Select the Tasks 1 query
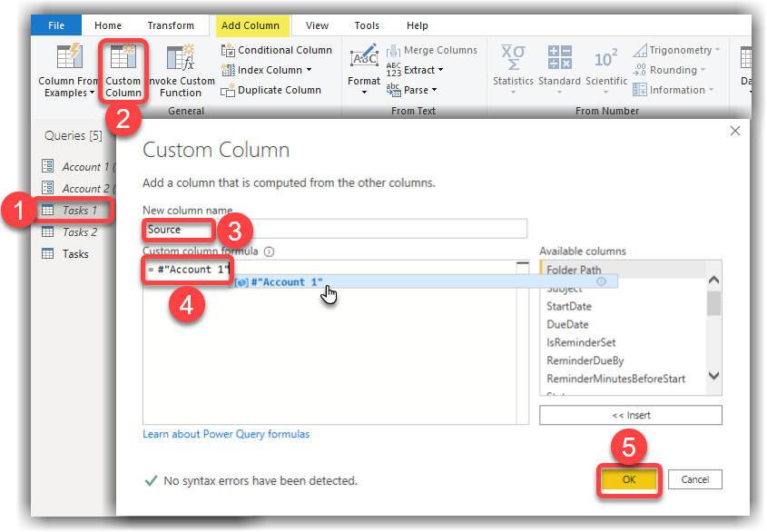767x532 pixels. (x=74, y=210)
